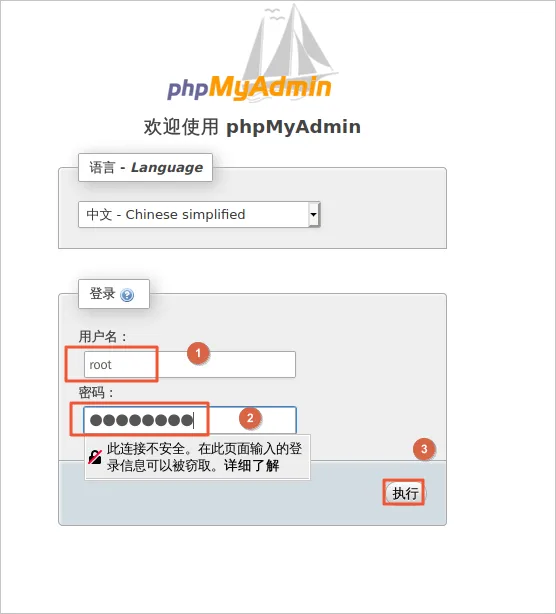Focus the 密码 password field
The height and width of the screenshot is (614, 556).
(x=190, y=420)
